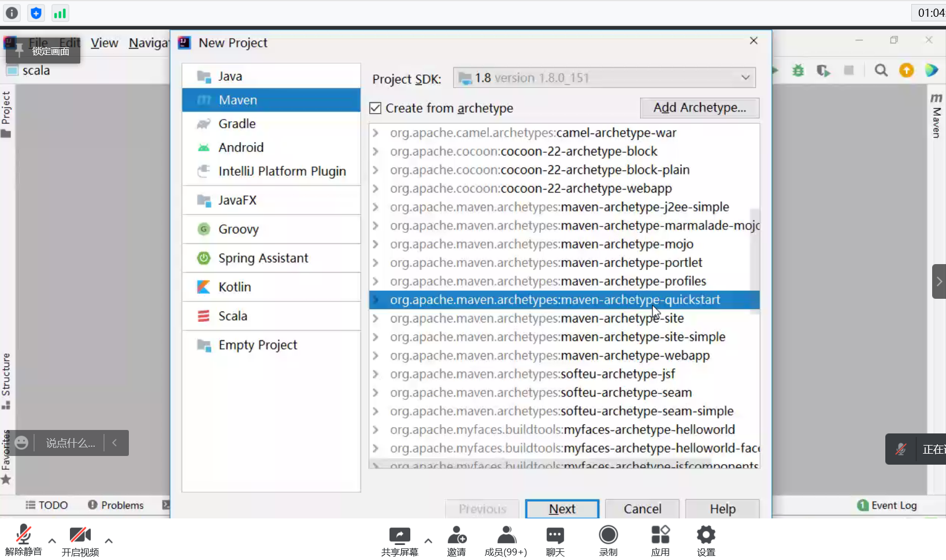
Task: Click the archetype list vertical scrollbar
Action: click(755, 261)
